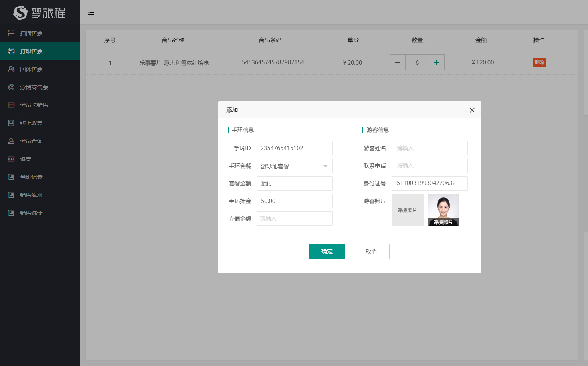Click the refund ticket icon (退票)
The height and width of the screenshot is (366, 588).
[x=11, y=159]
